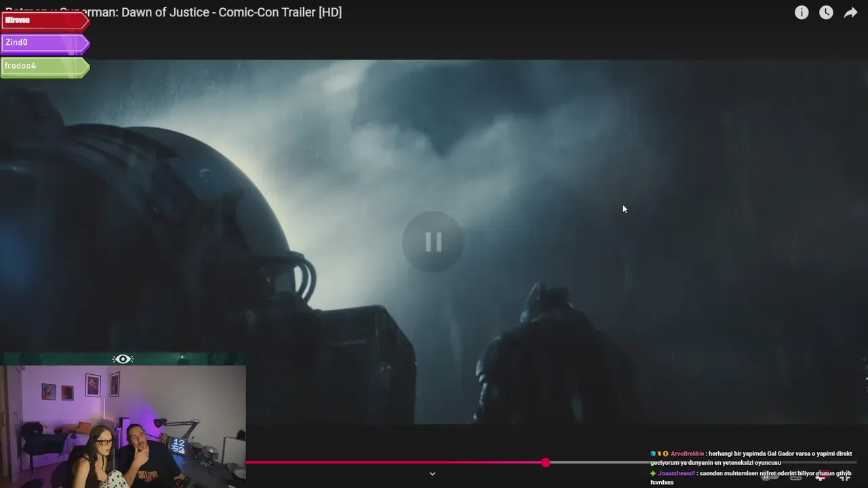Select the red Mireven name tag
Viewport: 868px width, 488px height.
click(45, 20)
